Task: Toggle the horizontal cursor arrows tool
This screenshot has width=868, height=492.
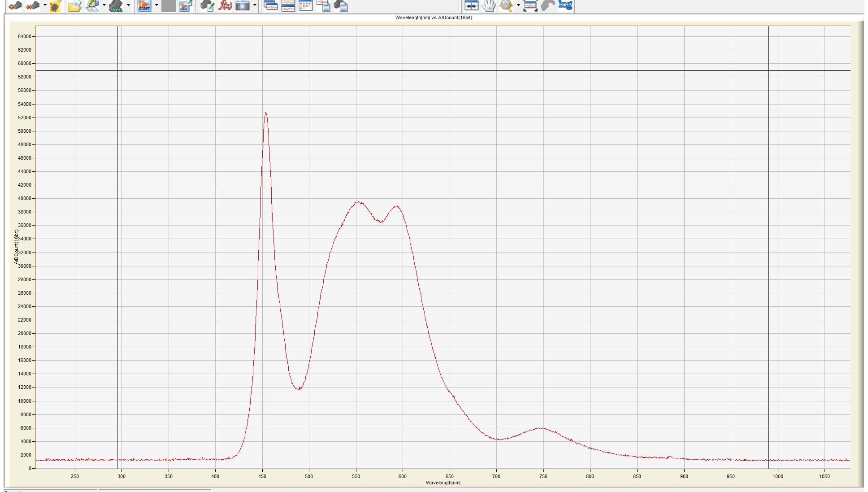Action: coord(471,6)
